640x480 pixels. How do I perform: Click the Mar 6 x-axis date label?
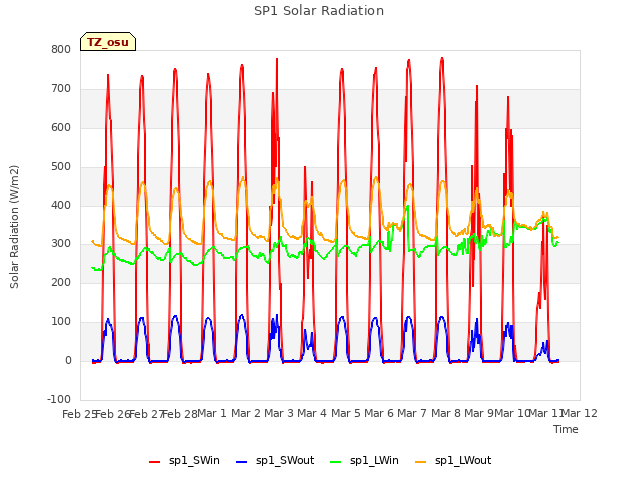(379, 413)
